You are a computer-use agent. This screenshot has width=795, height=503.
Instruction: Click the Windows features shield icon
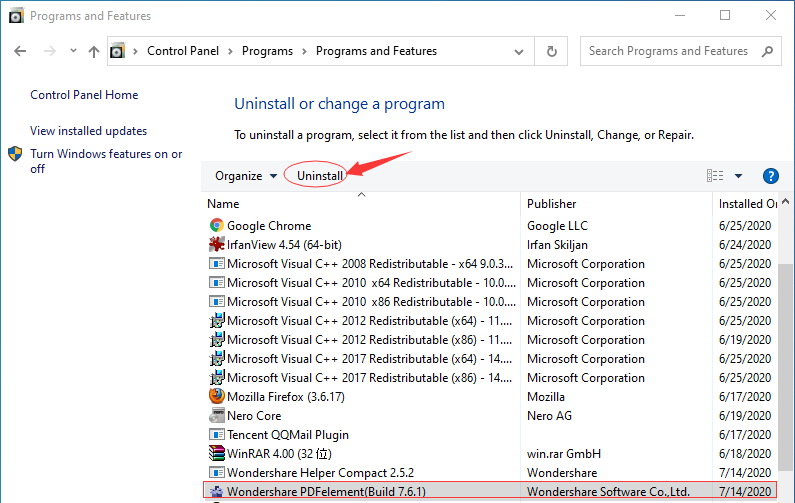tap(15, 154)
